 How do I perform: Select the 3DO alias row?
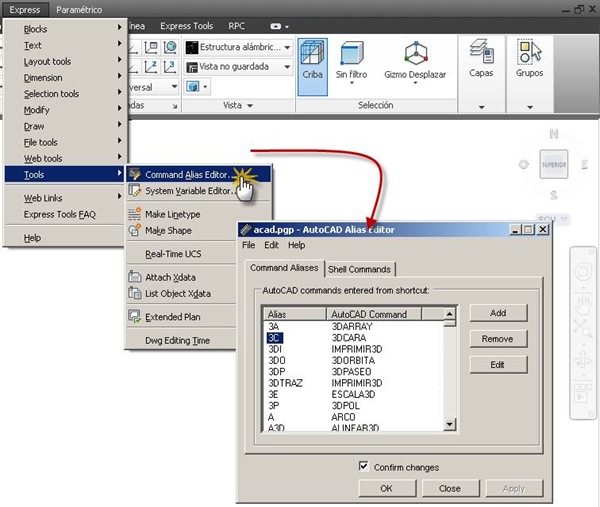click(354, 360)
